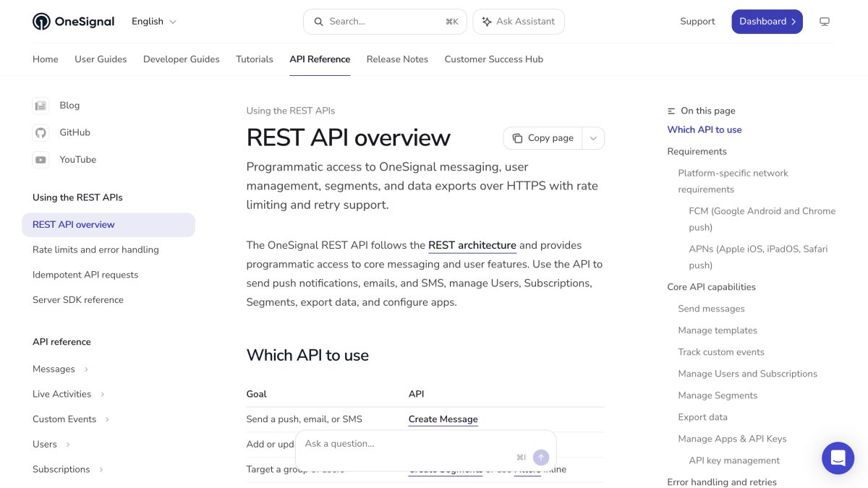The width and height of the screenshot is (868, 488).
Task: Follow the REST architecture link
Action: 472,246
